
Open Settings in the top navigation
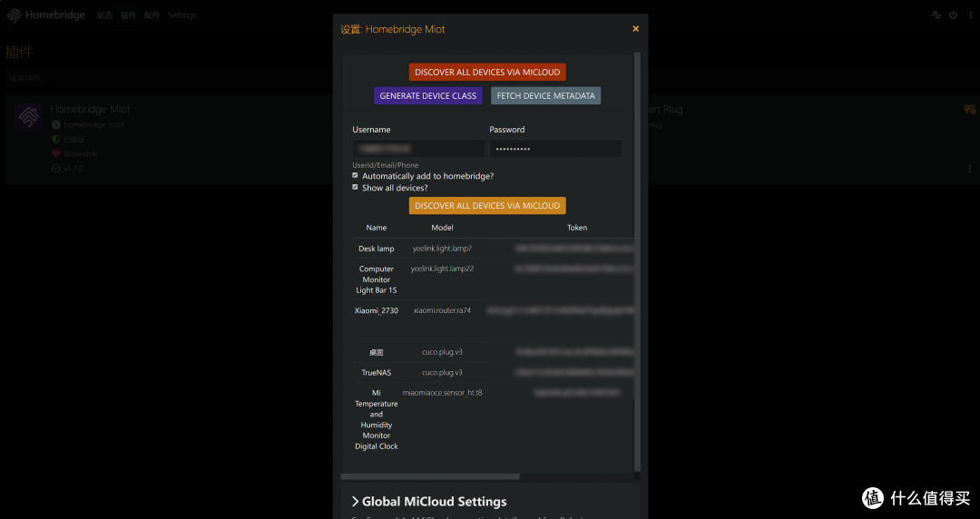coord(181,15)
